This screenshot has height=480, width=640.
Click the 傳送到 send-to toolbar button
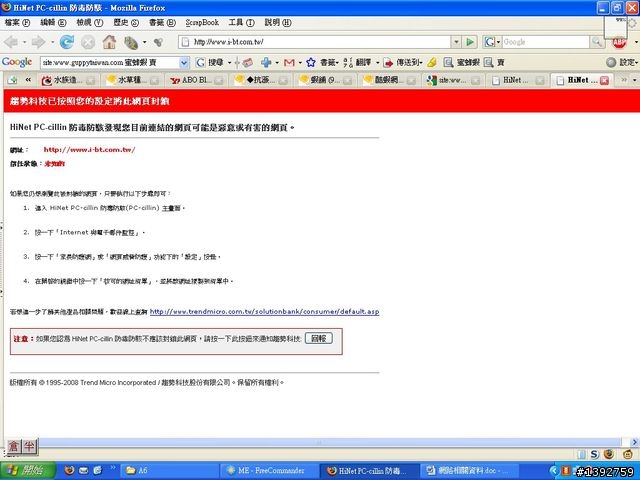(x=403, y=62)
